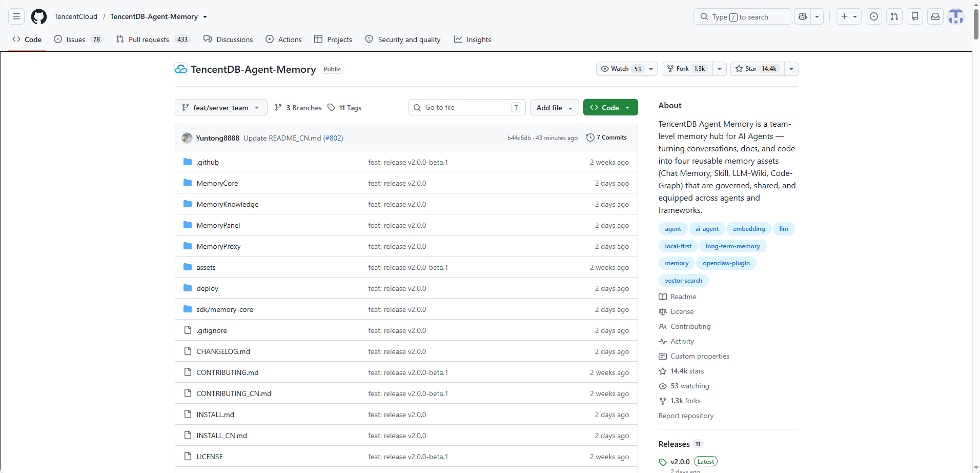Open the notifications inbox icon
Viewport: 980px width, 473px height.
(935, 17)
